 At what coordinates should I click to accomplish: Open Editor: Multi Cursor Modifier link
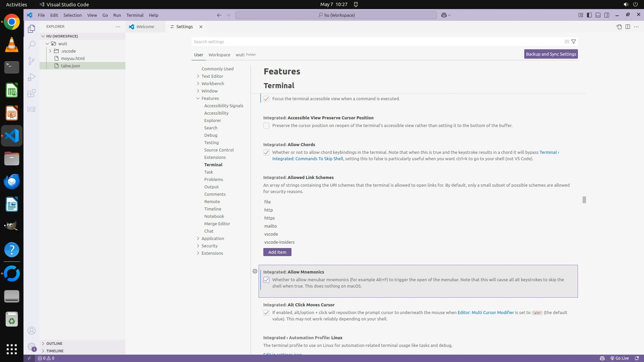(x=485, y=312)
